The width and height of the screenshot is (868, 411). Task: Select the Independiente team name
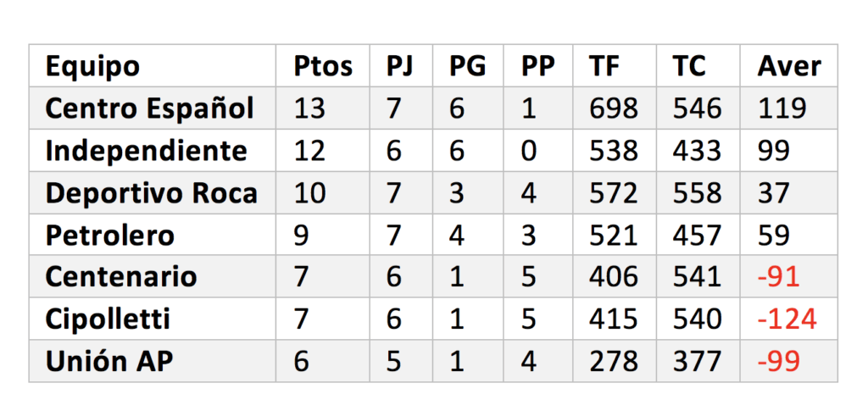click(x=146, y=151)
